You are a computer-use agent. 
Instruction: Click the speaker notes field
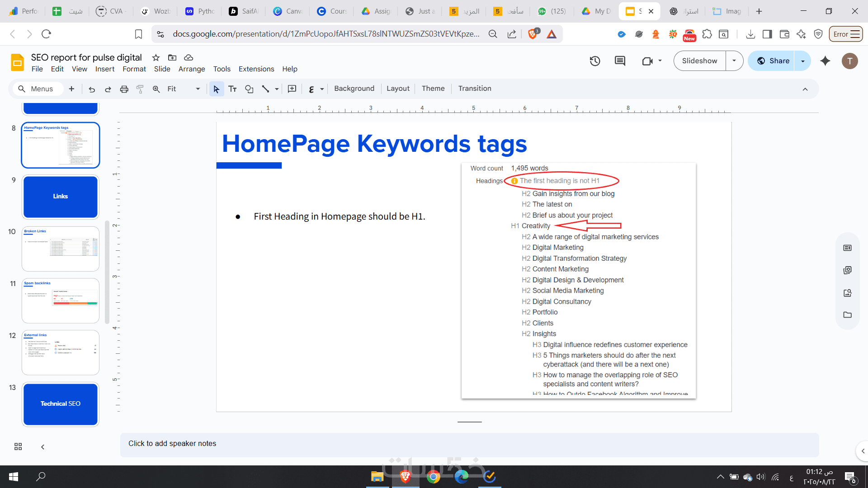point(469,444)
